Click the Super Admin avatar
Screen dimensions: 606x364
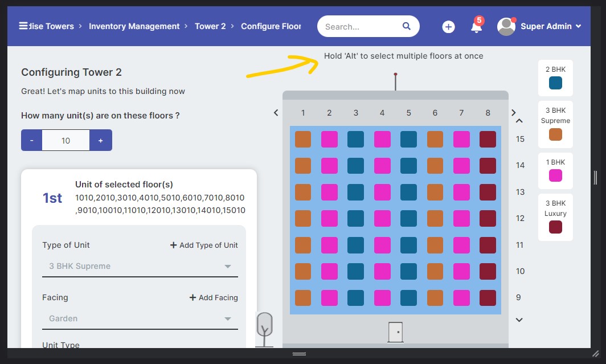(506, 27)
